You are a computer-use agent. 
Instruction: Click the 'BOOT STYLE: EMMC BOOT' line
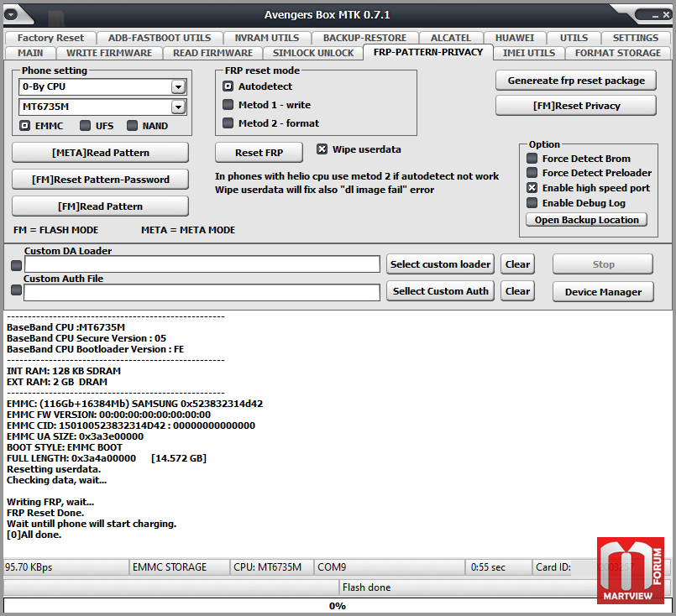pos(65,447)
